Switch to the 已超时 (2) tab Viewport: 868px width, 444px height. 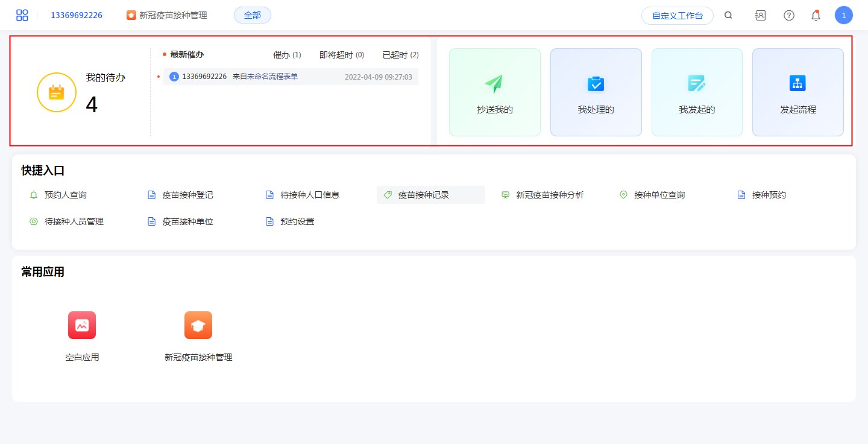click(400, 55)
